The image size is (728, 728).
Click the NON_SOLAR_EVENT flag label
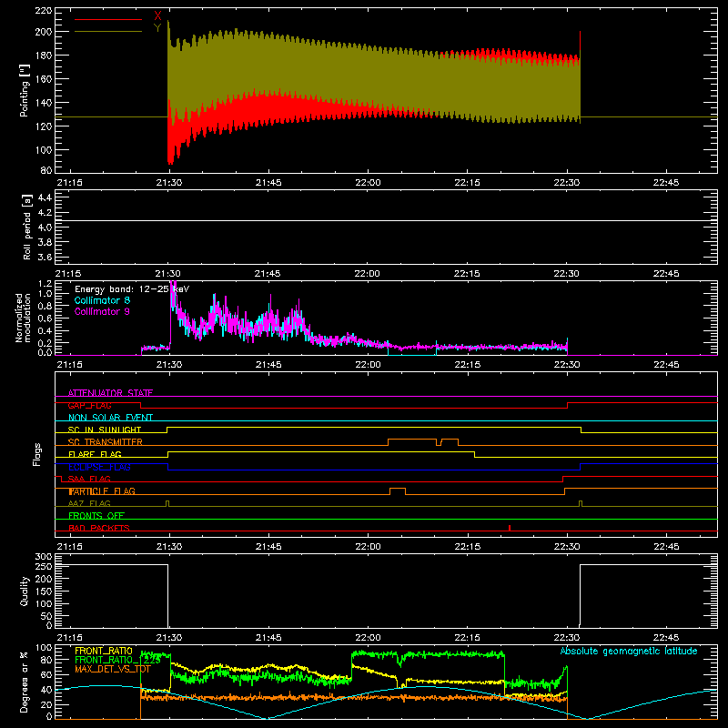point(110,418)
